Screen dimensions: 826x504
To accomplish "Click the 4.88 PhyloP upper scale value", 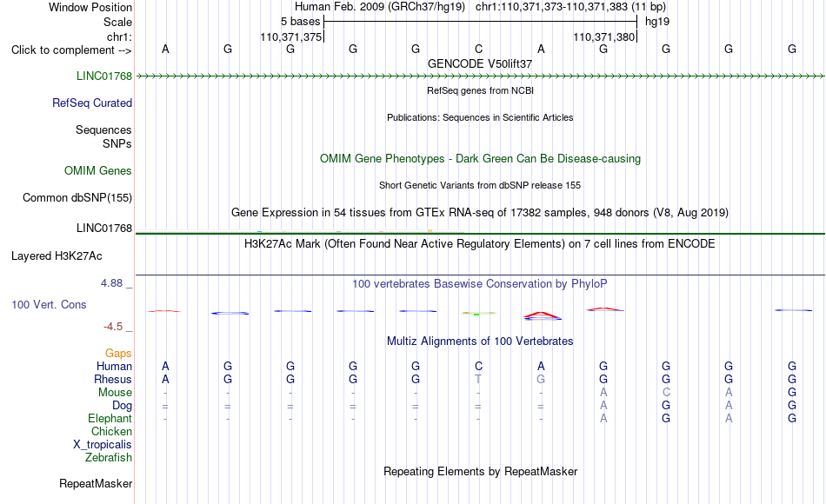I will point(111,283).
